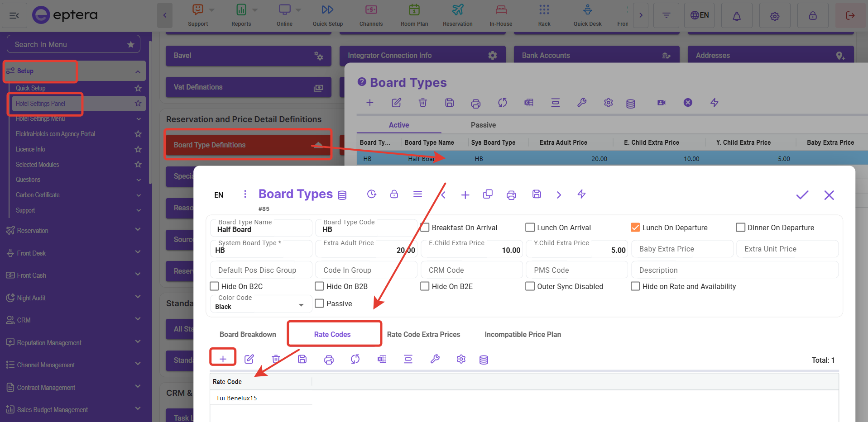
Task: Click the Board Type Definitions button
Action: coord(248,145)
